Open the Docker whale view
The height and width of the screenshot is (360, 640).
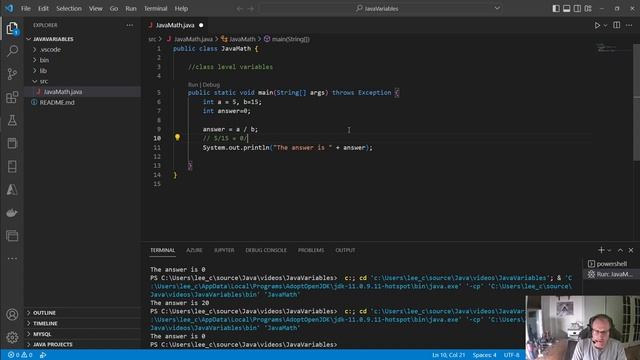tap(12, 213)
